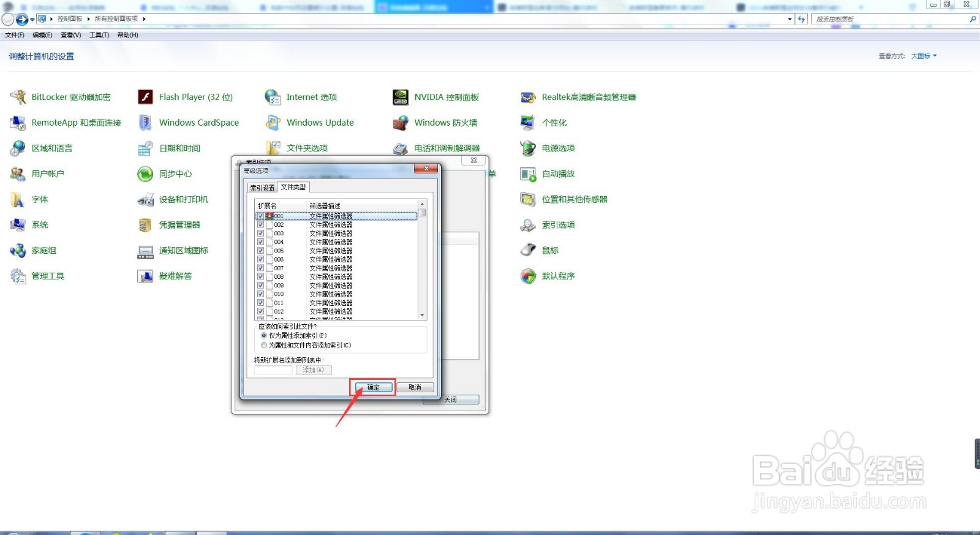The width and height of the screenshot is (980, 535).
Task: Click scroll down arrow of extension list
Action: point(422,315)
